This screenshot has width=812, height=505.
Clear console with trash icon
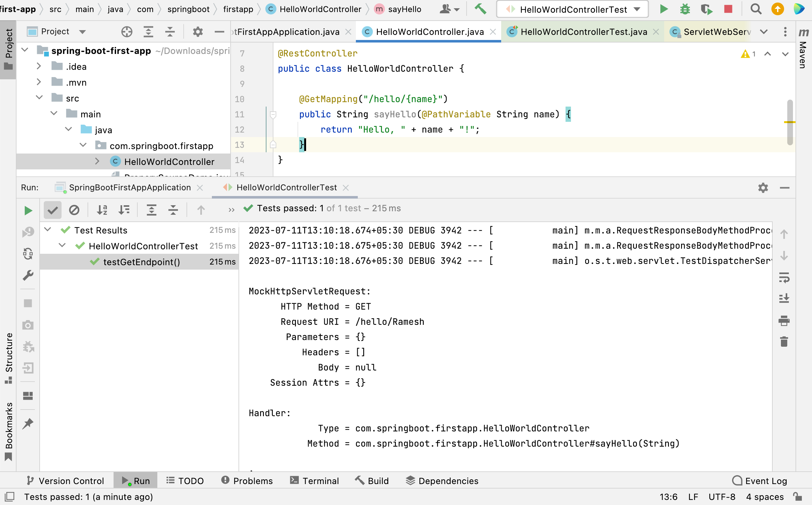(784, 342)
